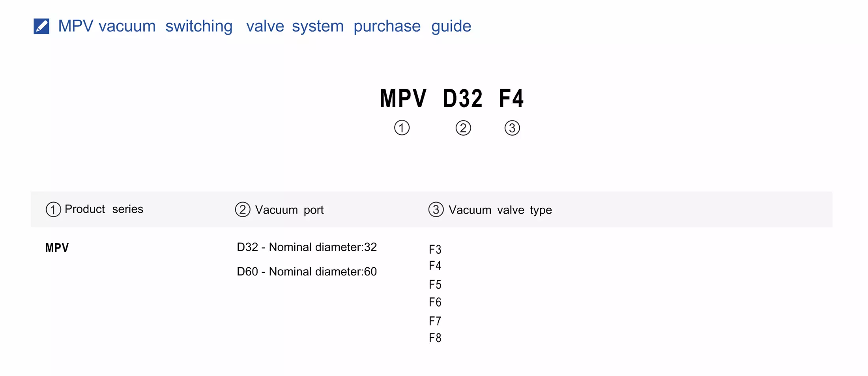
Task: Click circled 3 beside Vacuum valve type
Action: coord(436,209)
